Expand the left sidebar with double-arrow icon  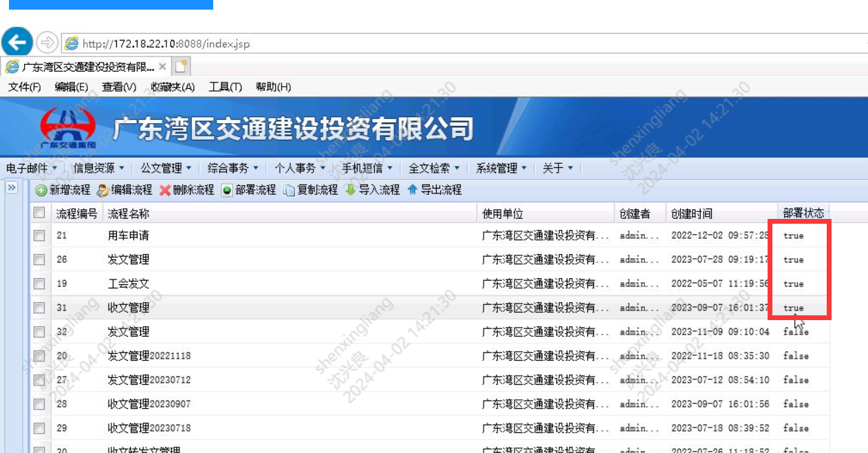[12, 187]
